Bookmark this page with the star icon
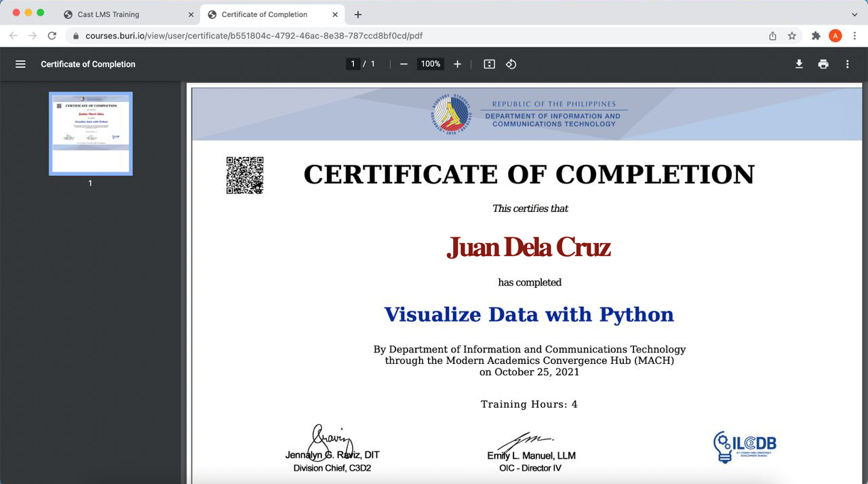 [792, 36]
